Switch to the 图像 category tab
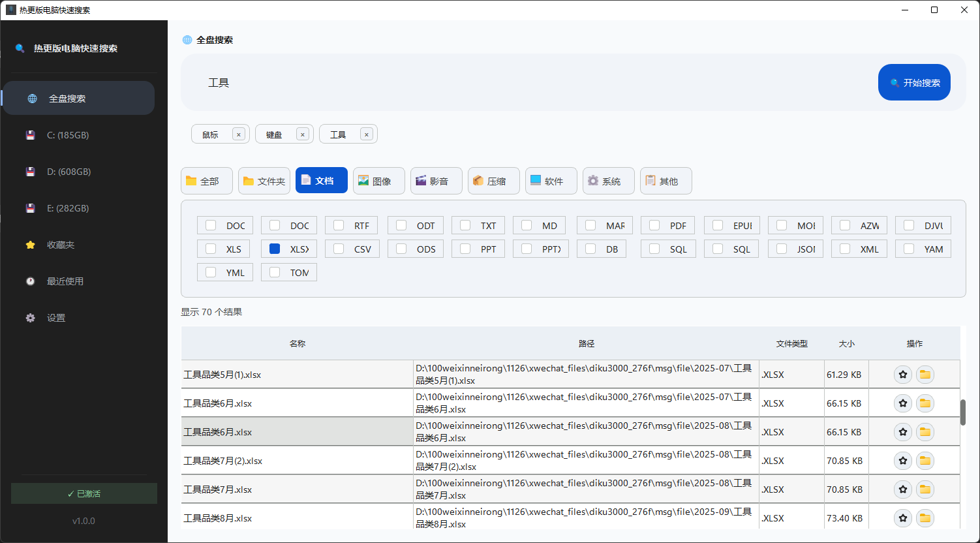The width and height of the screenshot is (980, 543). 379,181
